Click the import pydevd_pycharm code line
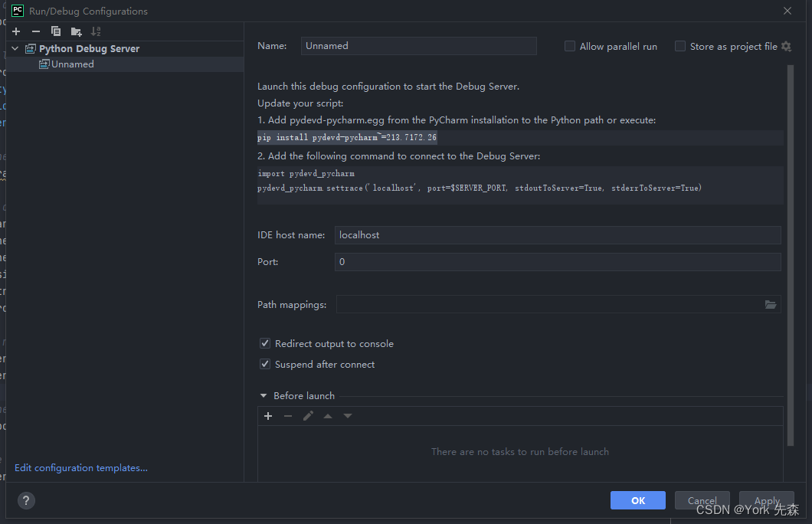Image resolution: width=812 pixels, height=524 pixels. [306, 173]
